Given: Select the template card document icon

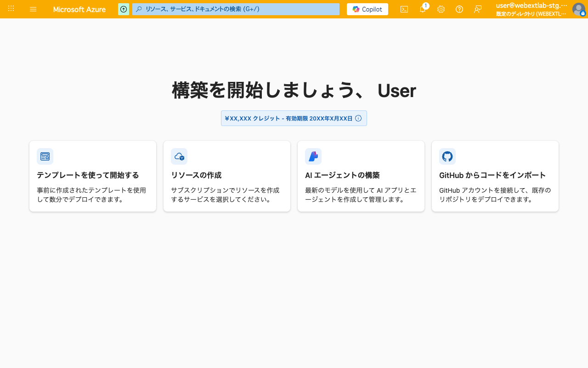Looking at the screenshot, I should (x=45, y=156).
